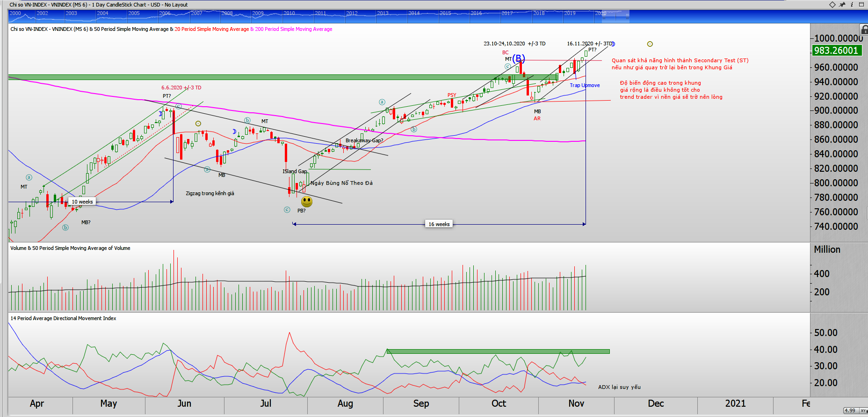This screenshot has width=868, height=417.
Task: Select the '10 weeks' measurement label
Action: tap(82, 202)
